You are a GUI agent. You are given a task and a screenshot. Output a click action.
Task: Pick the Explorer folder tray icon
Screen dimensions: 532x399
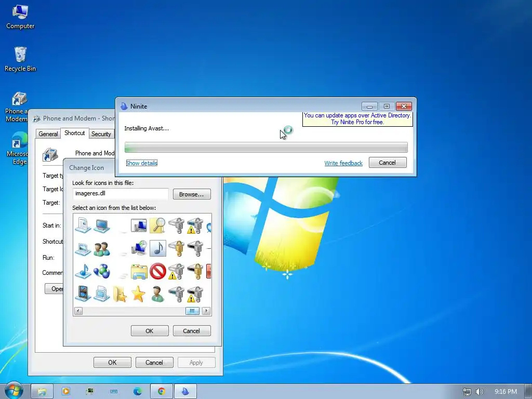point(139,271)
